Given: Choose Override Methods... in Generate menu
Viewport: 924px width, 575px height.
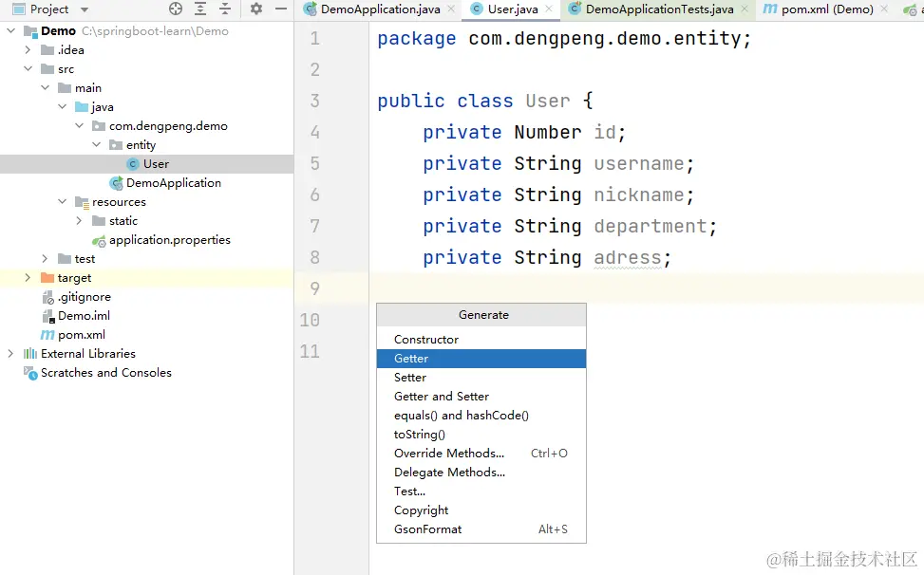Looking at the screenshot, I should pos(481,454).
